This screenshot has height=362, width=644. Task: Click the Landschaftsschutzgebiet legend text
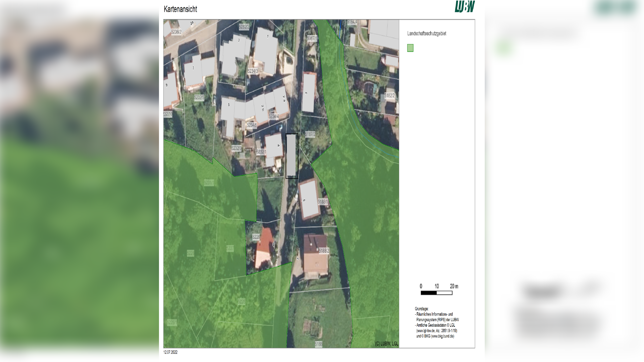[x=427, y=33]
